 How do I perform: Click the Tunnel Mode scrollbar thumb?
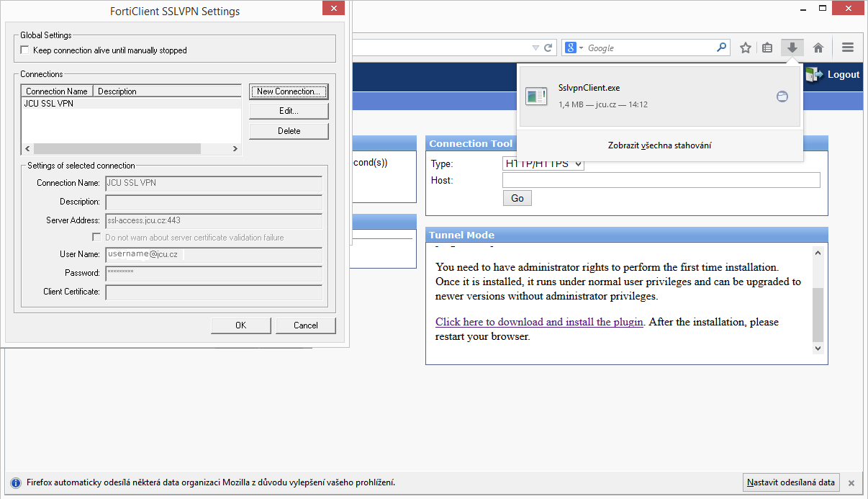pyautogui.click(x=818, y=315)
